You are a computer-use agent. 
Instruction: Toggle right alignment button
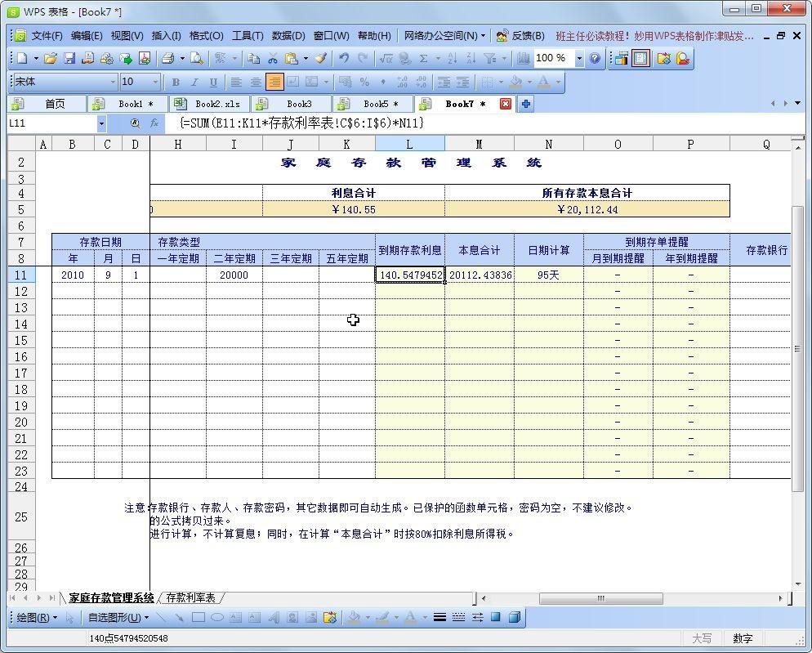pos(274,83)
